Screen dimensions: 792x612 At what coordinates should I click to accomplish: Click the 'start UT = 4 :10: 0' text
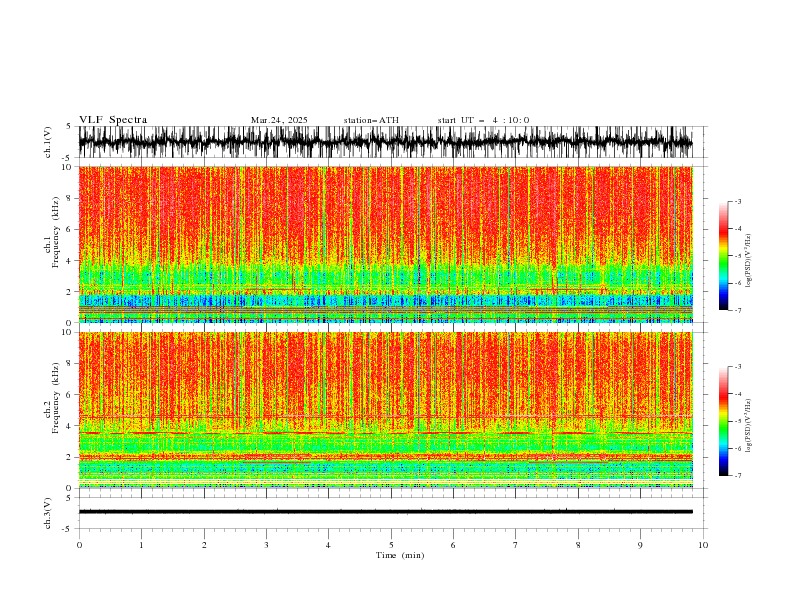[483, 120]
